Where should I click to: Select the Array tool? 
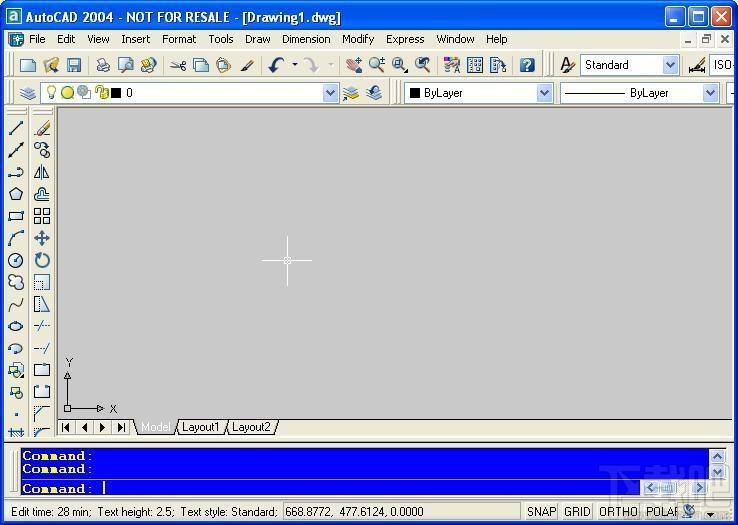[42, 216]
